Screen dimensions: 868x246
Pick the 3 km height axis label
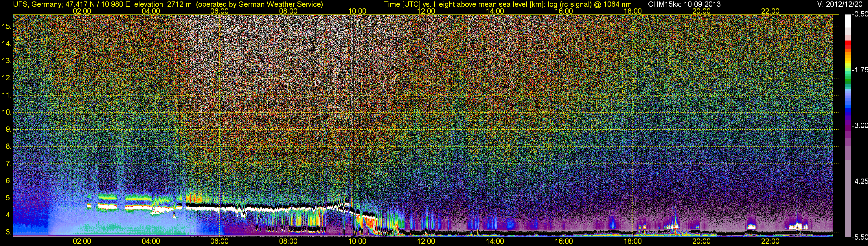[x=8, y=232]
